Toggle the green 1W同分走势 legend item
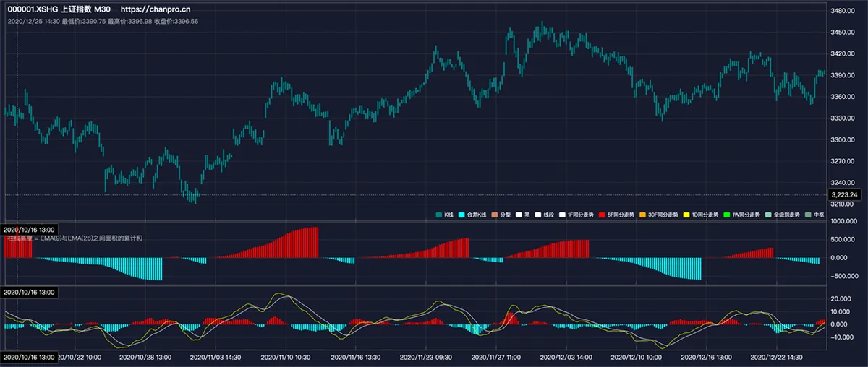The width and height of the screenshot is (868, 367). click(743, 215)
